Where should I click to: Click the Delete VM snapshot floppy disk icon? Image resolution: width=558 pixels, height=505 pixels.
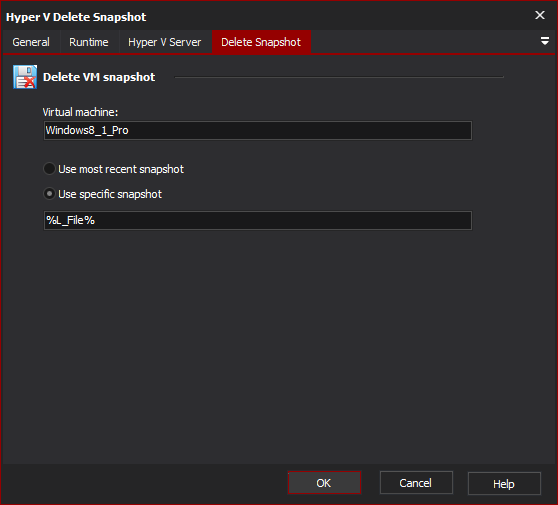pos(25,77)
